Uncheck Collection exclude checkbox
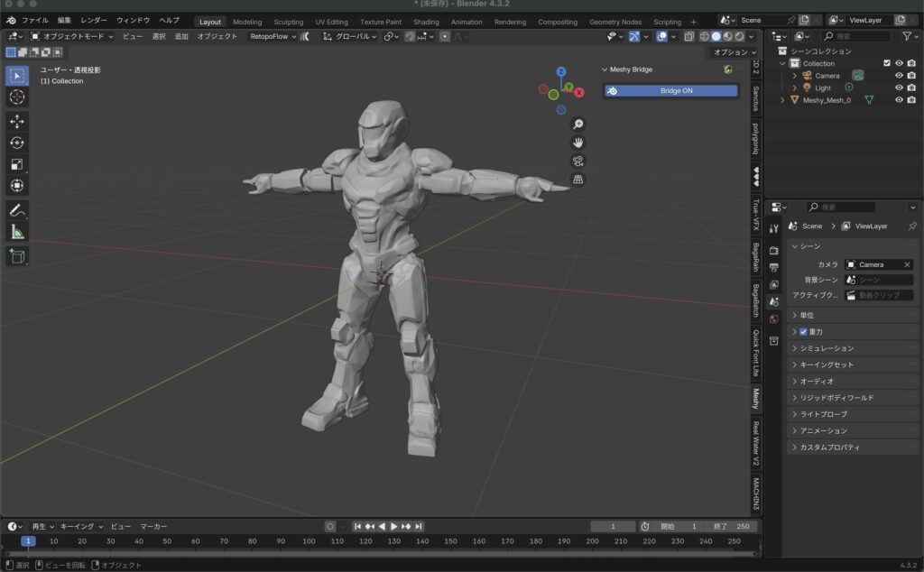This screenshot has width=924, height=572. pos(887,63)
